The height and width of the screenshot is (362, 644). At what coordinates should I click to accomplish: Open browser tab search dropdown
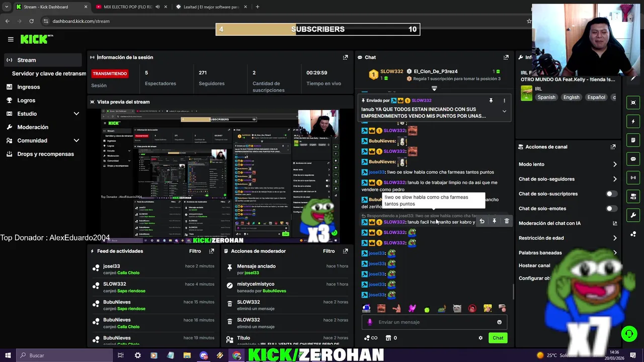point(7,7)
